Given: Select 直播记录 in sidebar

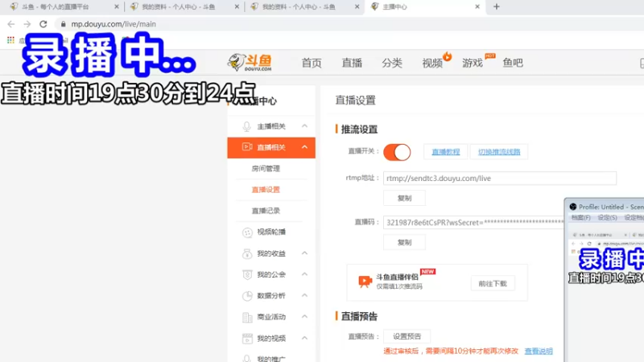Looking at the screenshot, I should click(x=266, y=211).
